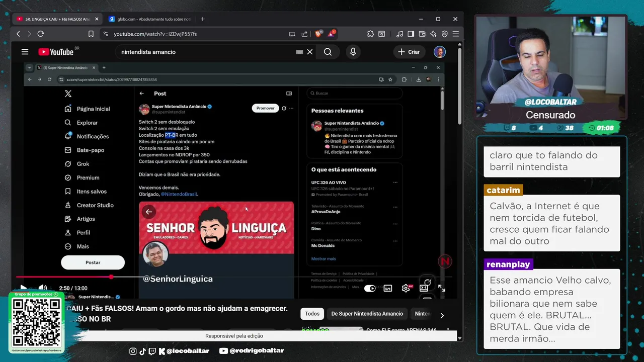The height and width of the screenshot is (362, 644).
Task: Open Itens salvos in X sidebar
Action: (86, 191)
